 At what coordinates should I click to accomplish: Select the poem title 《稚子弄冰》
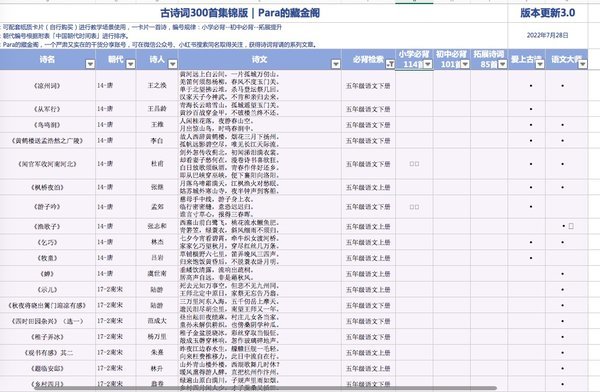(x=47, y=337)
